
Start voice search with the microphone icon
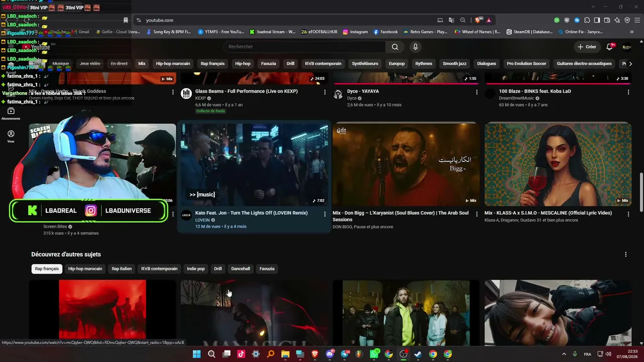point(415,47)
